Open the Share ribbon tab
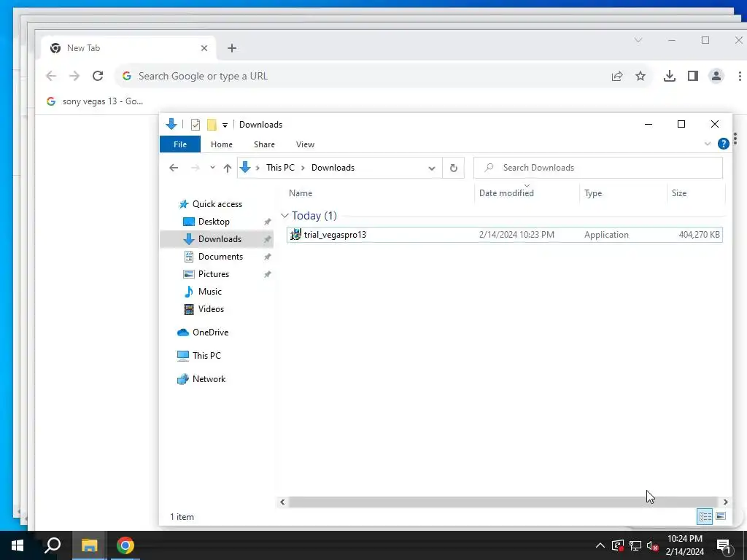Viewport: 747px width, 560px height. pyautogui.click(x=264, y=144)
